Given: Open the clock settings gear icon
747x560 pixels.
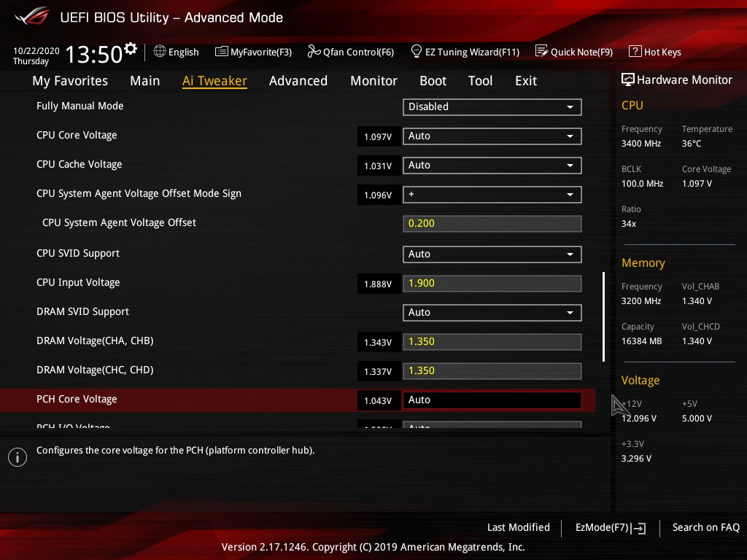Looking at the screenshot, I should (131, 49).
